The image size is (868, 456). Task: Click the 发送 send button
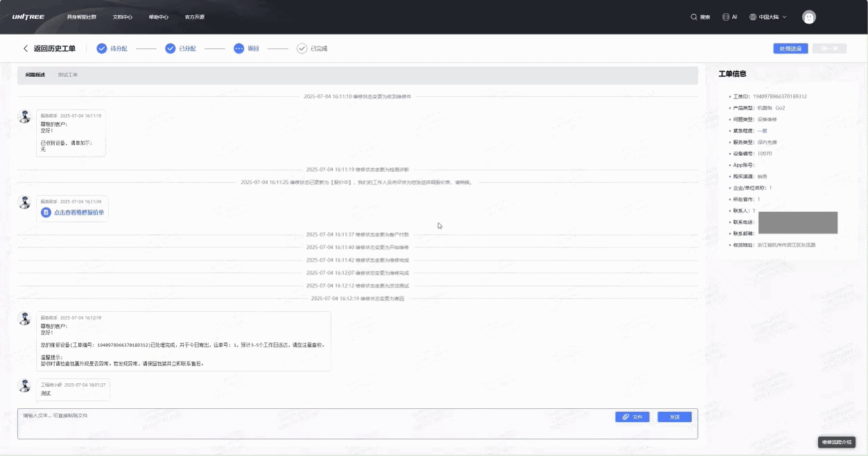(x=675, y=417)
